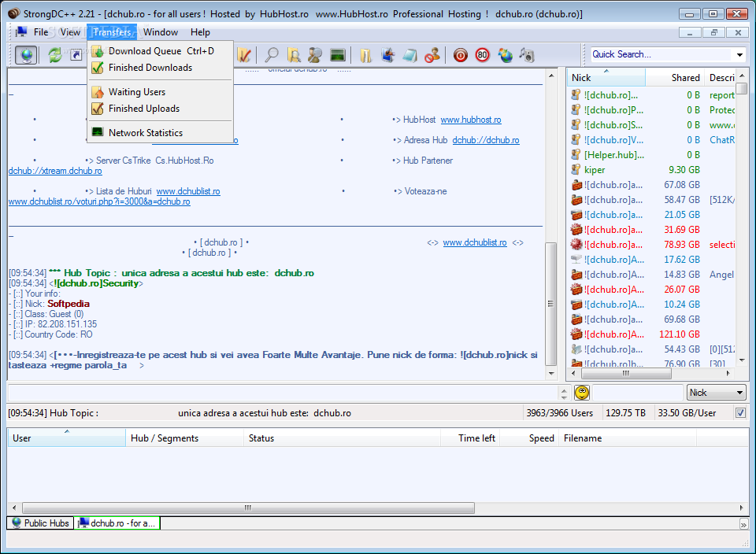Click the chat vertical scrollbar thumb
This screenshot has height=554, width=756.
[550, 304]
